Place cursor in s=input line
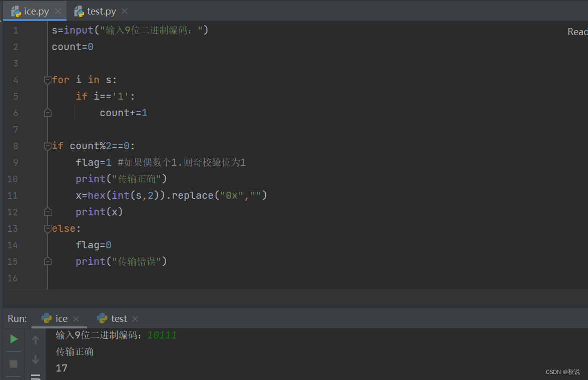 click(x=130, y=30)
